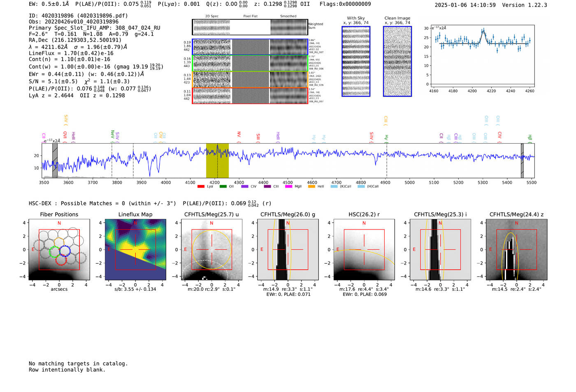Open the CFHTLS/Meg(26.0) g image
The width and height of the screenshot is (576, 392).
(x=288, y=249)
